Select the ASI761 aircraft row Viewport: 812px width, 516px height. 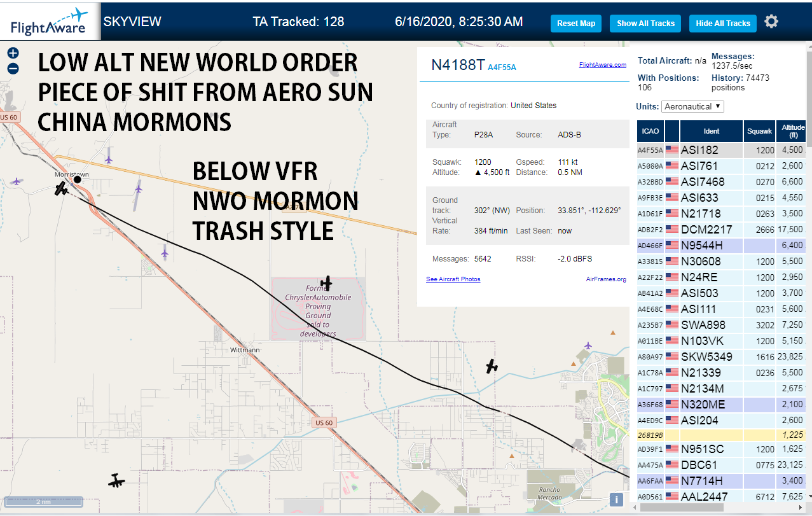pyautogui.click(x=722, y=166)
